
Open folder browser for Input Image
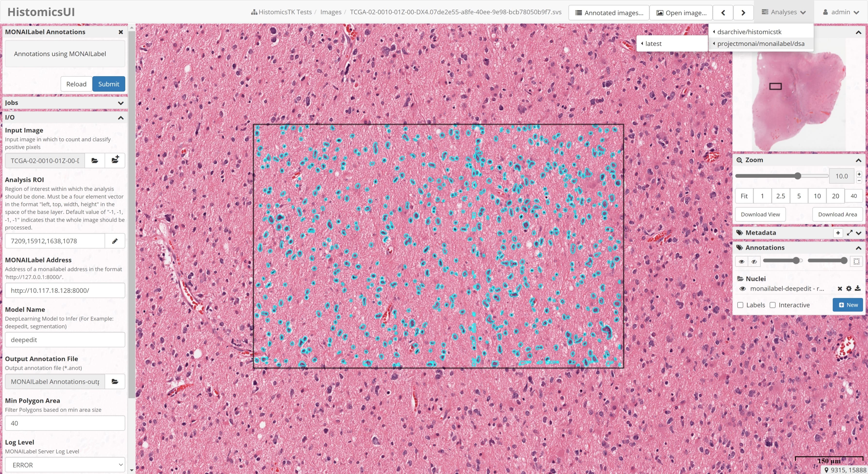(x=95, y=160)
